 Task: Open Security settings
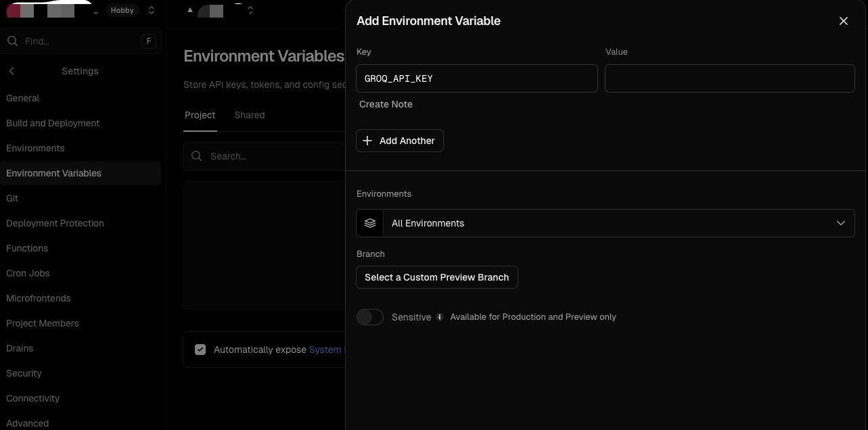(x=24, y=373)
